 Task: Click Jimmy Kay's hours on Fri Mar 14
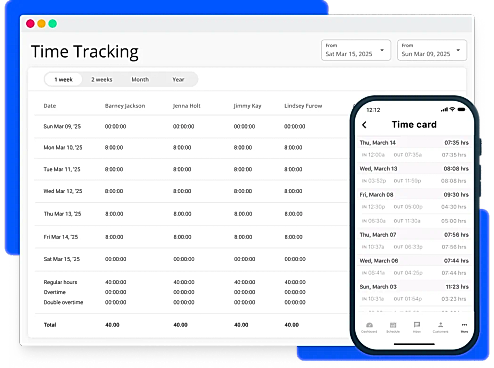243,237
